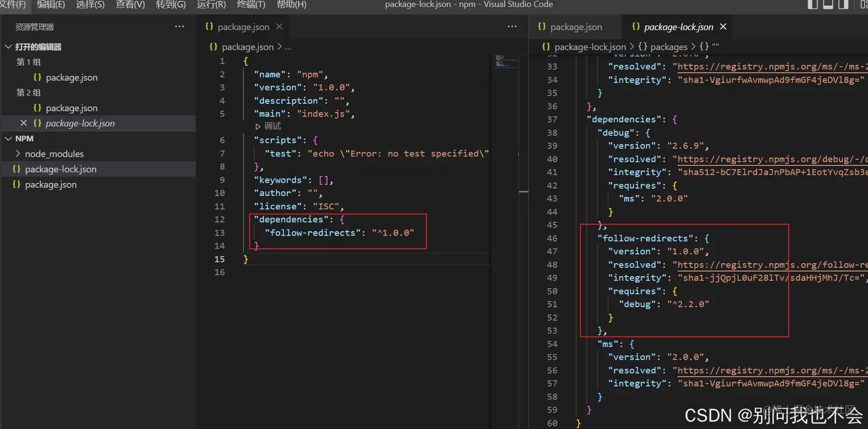
Task: Click the left editor vertical scrollbar thumb
Action: [x=524, y=191]
